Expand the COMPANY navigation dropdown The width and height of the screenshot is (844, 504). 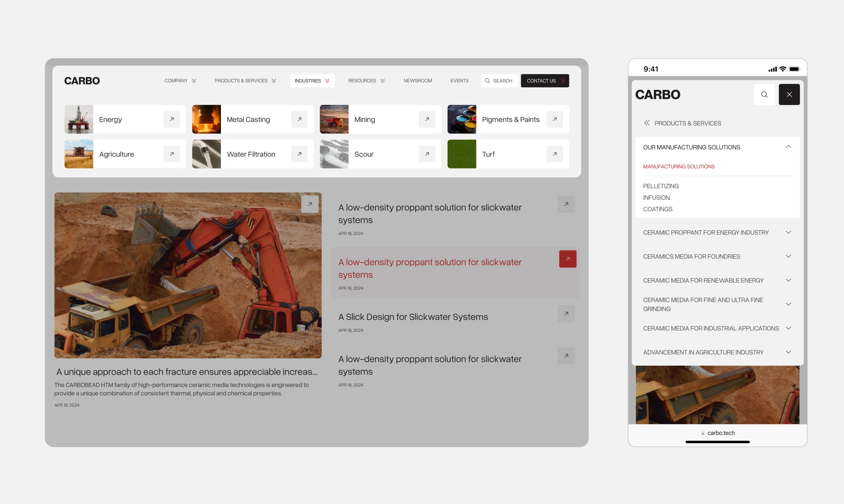pyautogui.click(x=180, y=80)
